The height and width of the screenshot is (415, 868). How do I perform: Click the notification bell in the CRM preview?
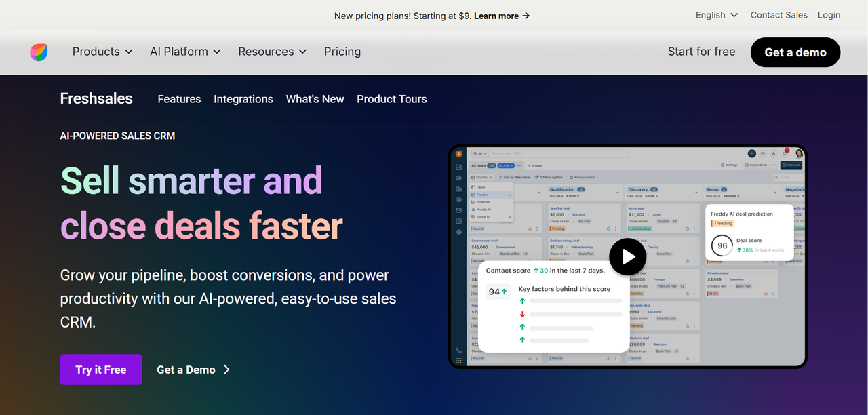(785, 154)
